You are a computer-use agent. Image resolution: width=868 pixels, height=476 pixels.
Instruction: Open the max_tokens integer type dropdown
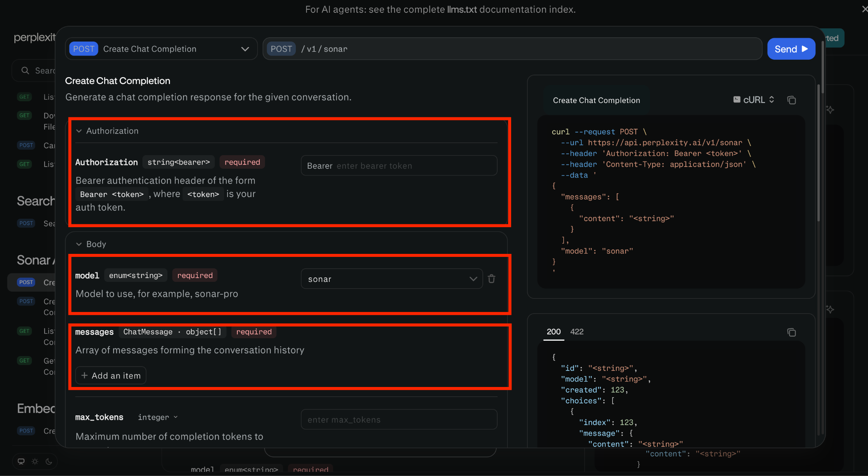158,418
